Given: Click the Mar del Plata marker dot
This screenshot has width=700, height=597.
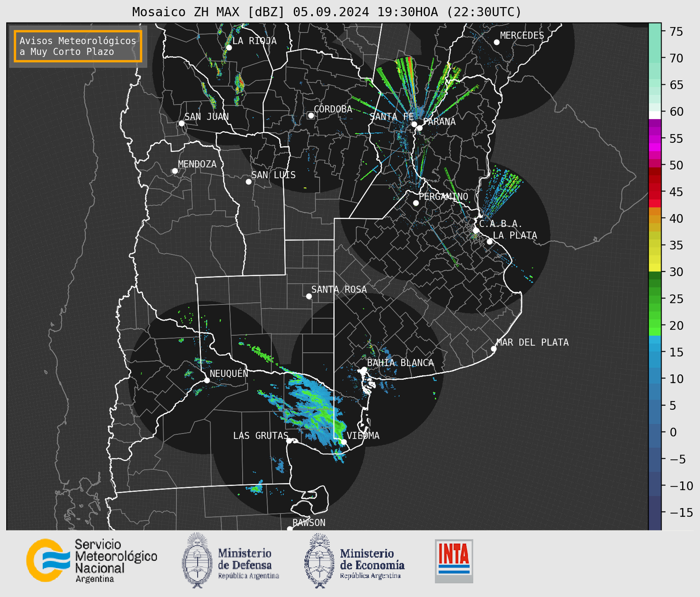Looking at the screenshot, I should pos(494,349).
